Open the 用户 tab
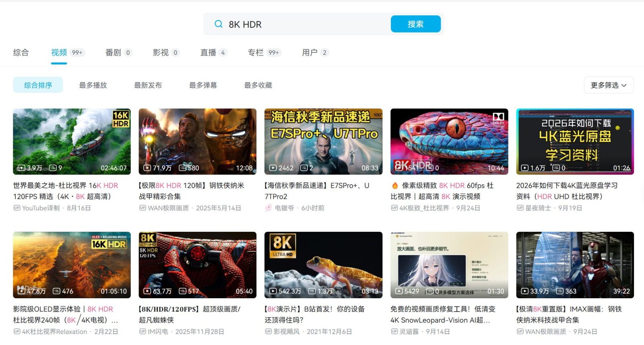This screenshot has width=644, height=345. [316, 52]
